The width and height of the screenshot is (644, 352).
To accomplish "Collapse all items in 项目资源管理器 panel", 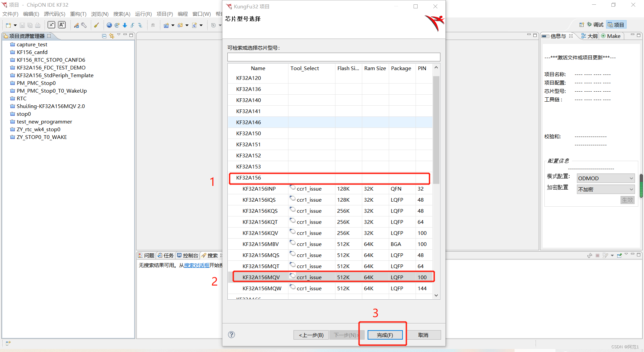I will [x=104, y=35].
